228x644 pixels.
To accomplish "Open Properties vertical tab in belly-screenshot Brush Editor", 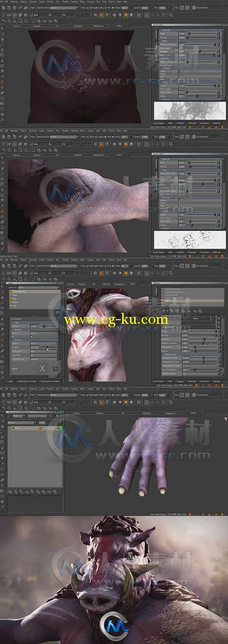I will 156,34.
